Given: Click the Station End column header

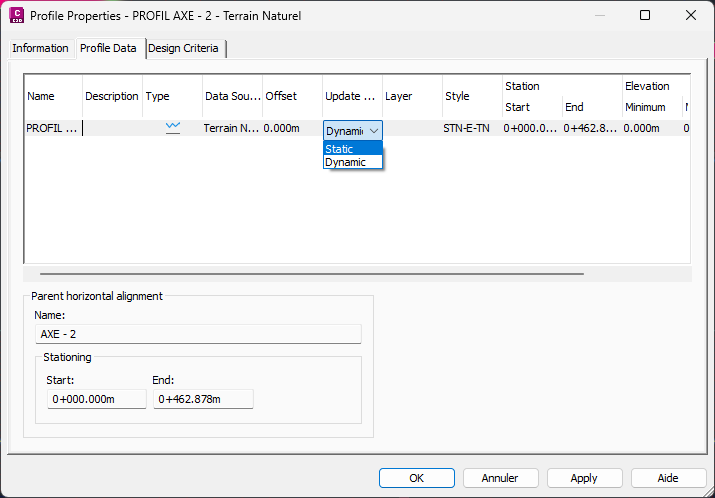Looking at the screenshot, I should click(592, 107).
